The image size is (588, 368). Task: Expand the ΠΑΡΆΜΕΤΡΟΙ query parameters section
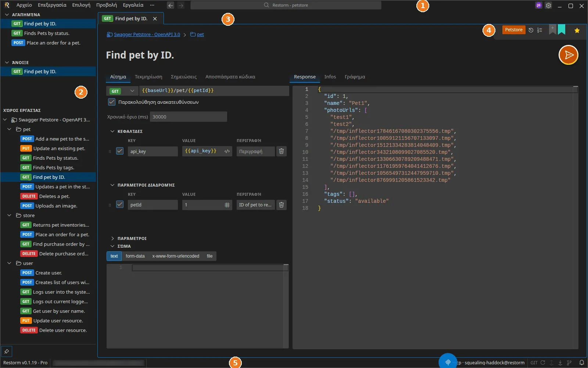point(112,238)
